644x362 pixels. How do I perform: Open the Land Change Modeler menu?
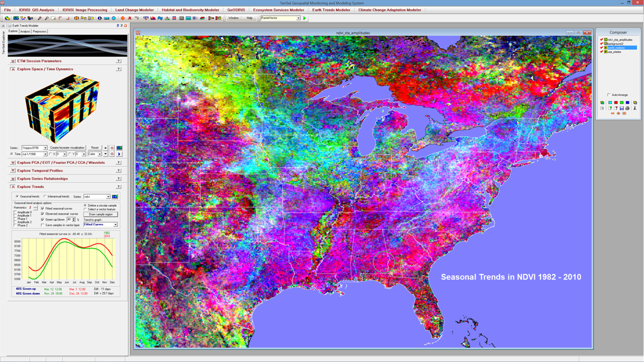[x=134, y=10]
